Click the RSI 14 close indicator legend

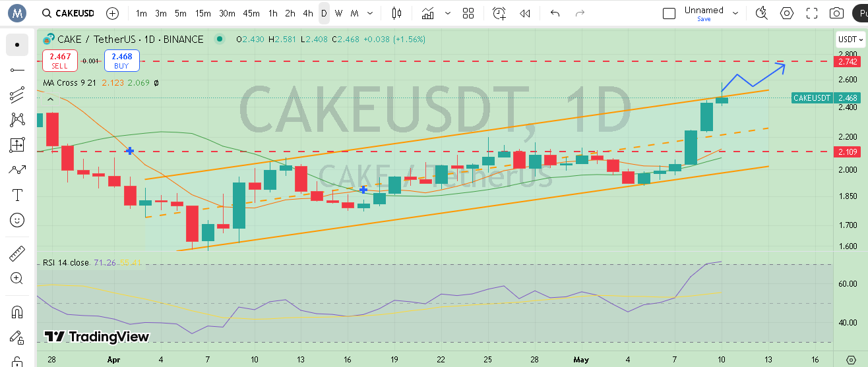[66, 262]
